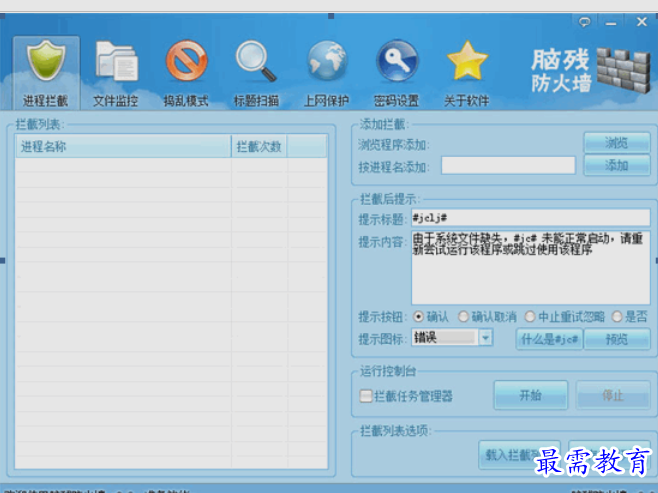Minimize the firewall window
658x493 pixels.
pyautogui.click(x=611, y=22)
